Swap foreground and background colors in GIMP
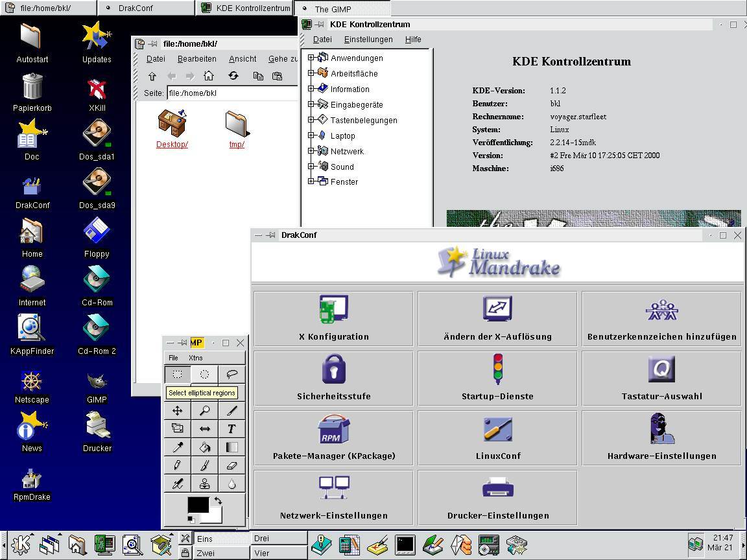 tap(218, 501)
